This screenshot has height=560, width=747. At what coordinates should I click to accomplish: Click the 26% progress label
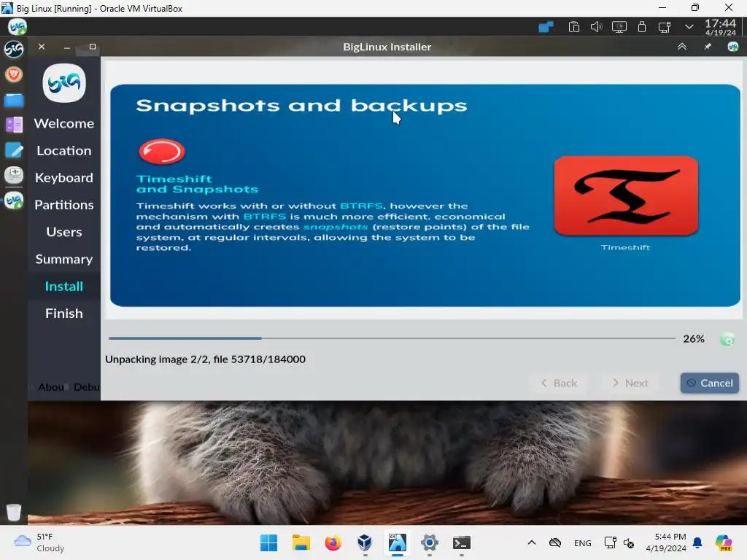pos(694,339)
